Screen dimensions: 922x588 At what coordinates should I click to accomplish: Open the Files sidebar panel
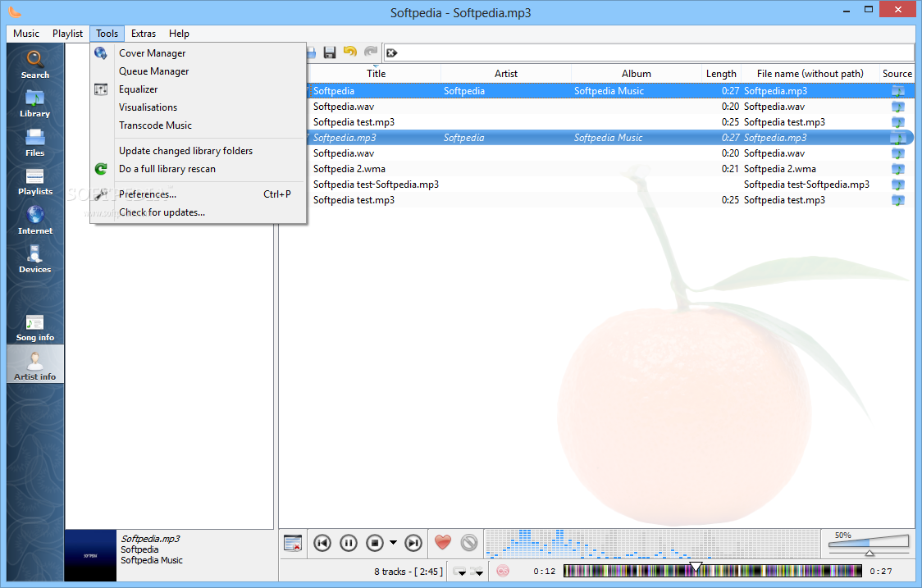click(x=34, y=143)
